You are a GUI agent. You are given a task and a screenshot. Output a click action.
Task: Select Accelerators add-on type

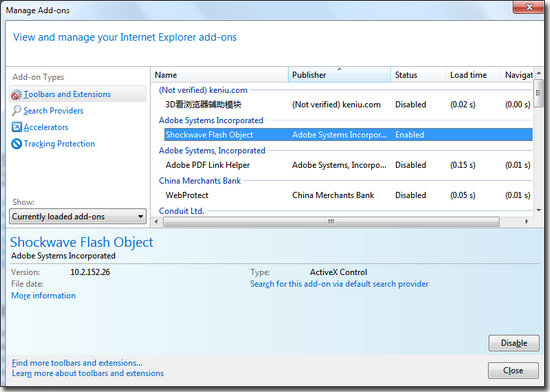46,127
